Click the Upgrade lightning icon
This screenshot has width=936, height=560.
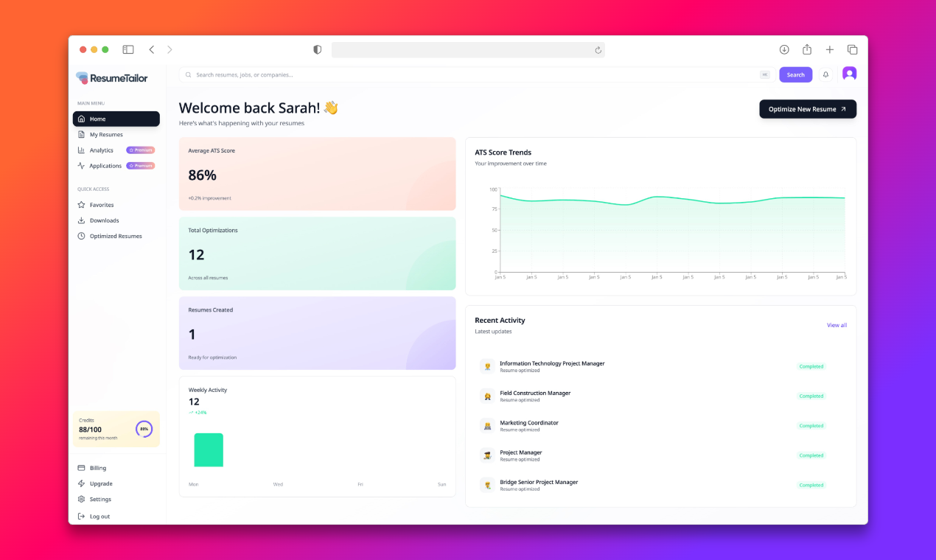[82, 483]
